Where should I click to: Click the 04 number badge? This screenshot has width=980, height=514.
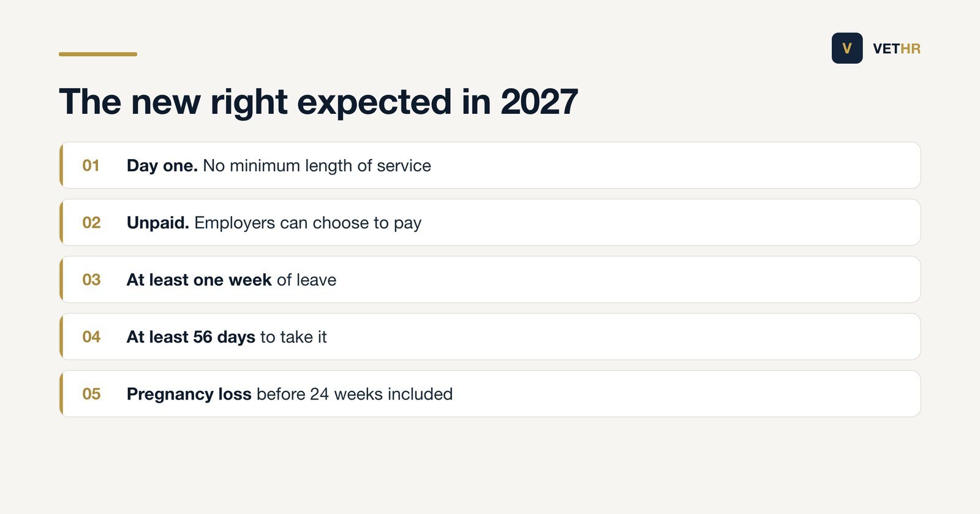[91, 337]
